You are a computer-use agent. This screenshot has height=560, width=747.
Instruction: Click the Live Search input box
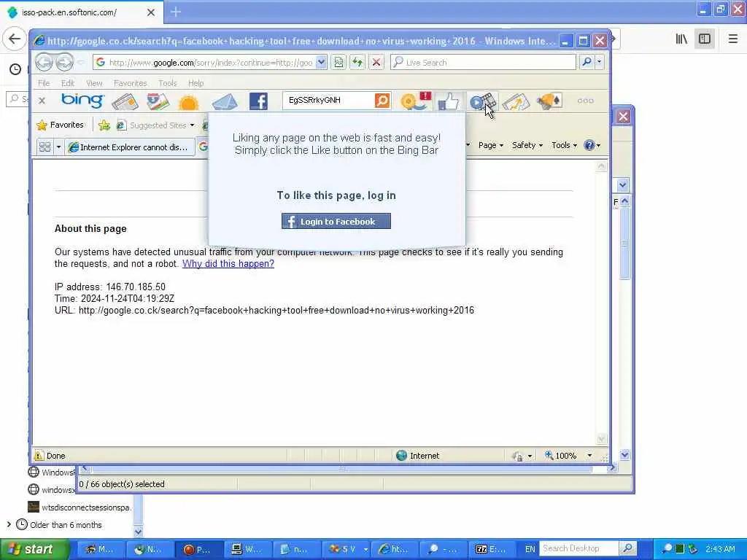[483, 63]
